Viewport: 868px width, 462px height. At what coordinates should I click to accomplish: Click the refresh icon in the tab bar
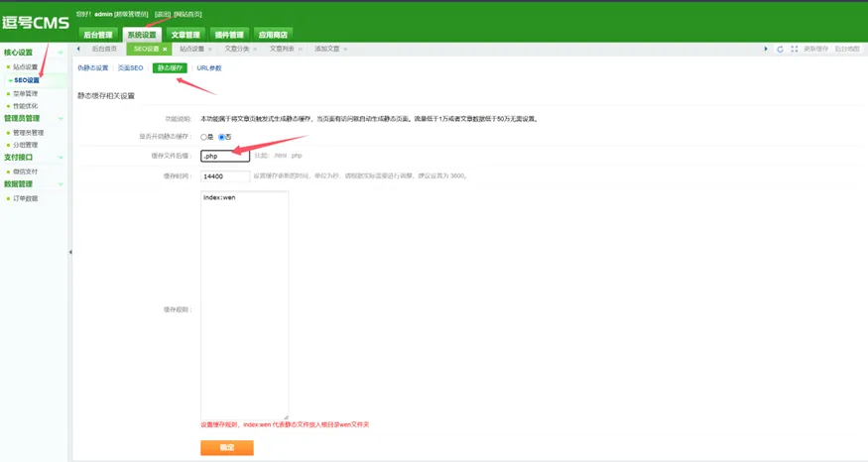click(780, 49)
